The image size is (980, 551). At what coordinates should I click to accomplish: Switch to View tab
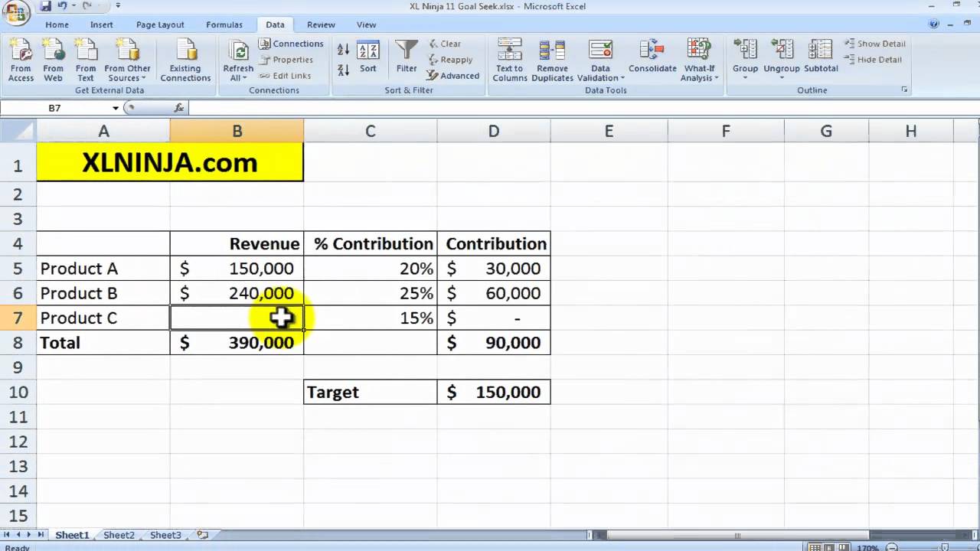[367, 24]
